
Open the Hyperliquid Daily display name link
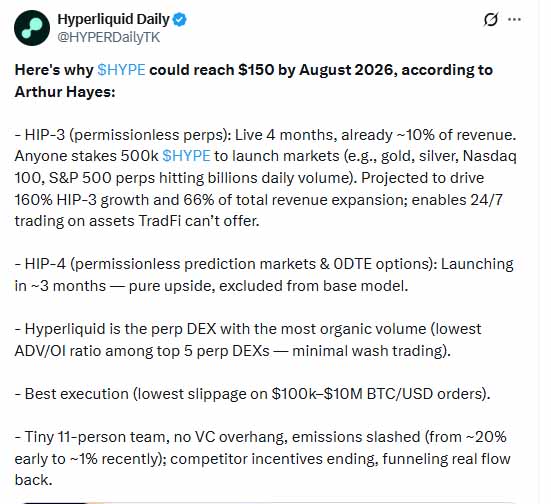pos(113,19)
